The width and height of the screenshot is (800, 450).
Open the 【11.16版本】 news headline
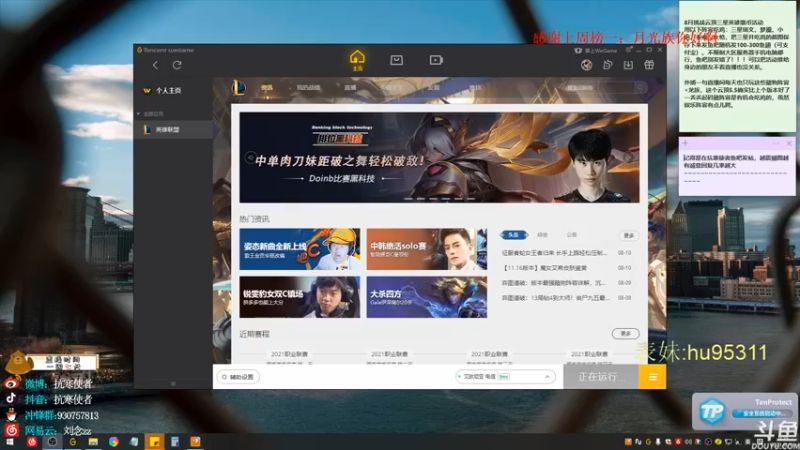tap(545, 268)
